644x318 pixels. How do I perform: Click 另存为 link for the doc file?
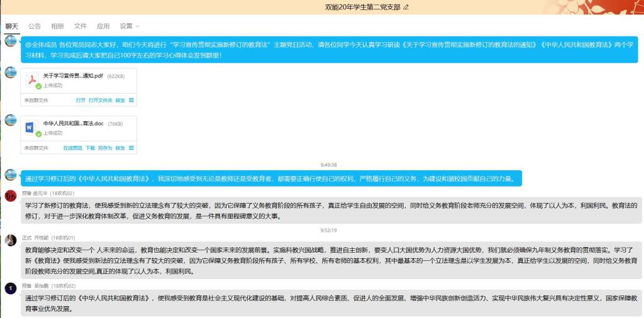pyautogui.click(x=104, y=148)
